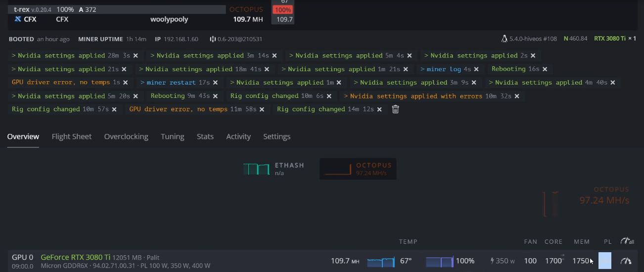Close the 'Rebooting 16s' message
The width and height of the screenshot is (644, 272).
tap(545, 69)
